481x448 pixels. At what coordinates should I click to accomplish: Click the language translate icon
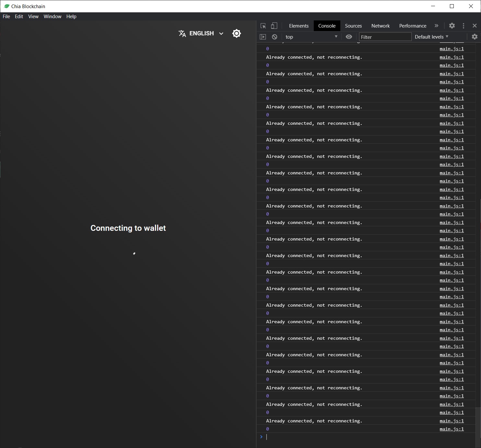(x=182, y=33)
